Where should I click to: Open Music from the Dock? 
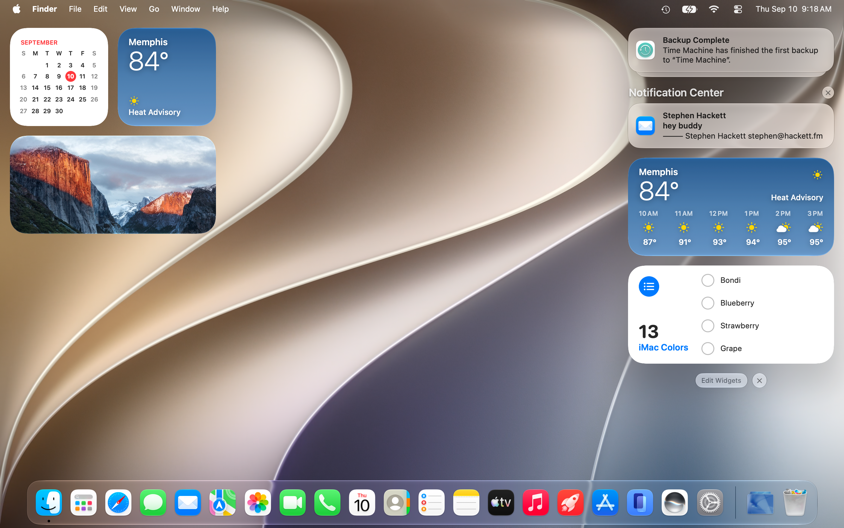[536, 503]
